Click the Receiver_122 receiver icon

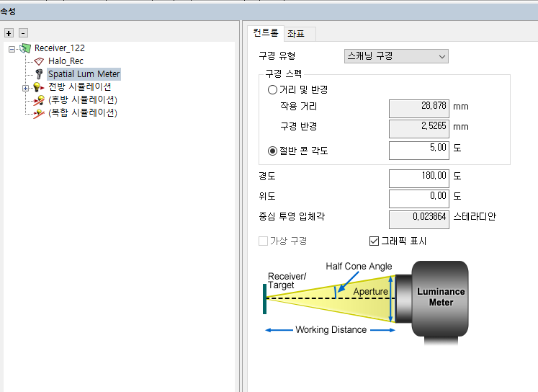click(25, 48)
